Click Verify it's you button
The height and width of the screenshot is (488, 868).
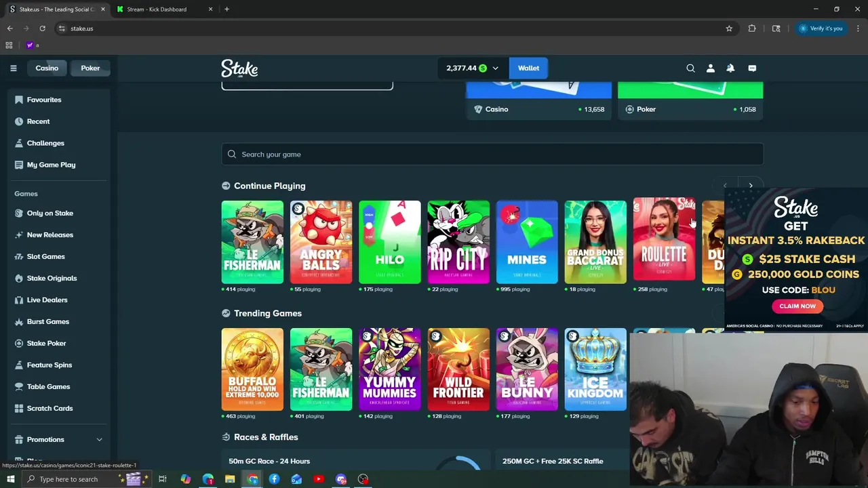(x=821, y=28)
